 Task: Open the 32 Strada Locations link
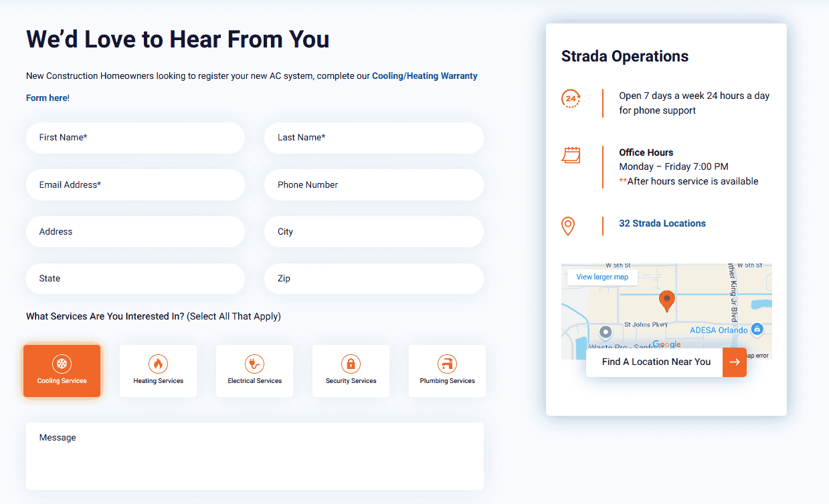click(x=662, y=223)
